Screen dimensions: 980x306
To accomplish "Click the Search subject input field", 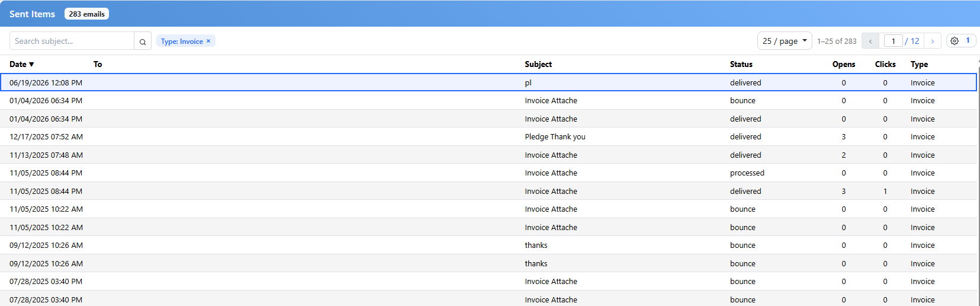I will [x=72, y=41].
